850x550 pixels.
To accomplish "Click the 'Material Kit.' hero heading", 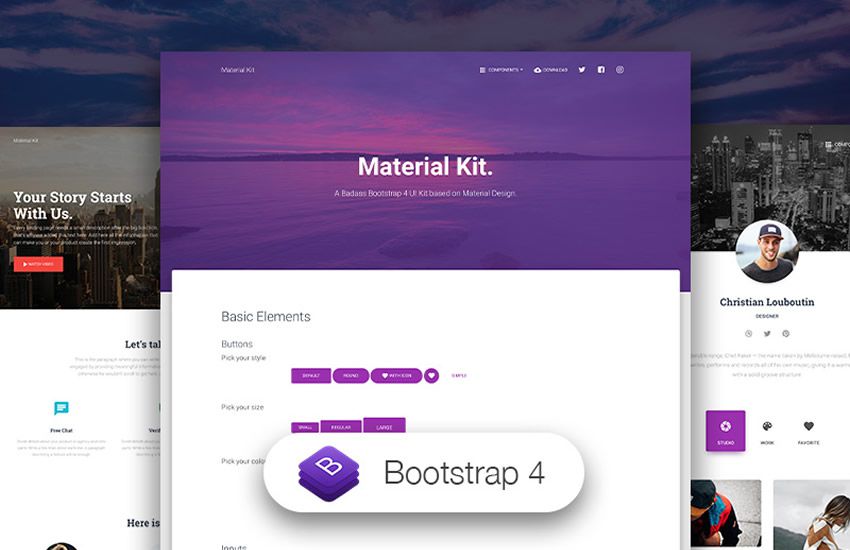I will [x=425, y=166].
